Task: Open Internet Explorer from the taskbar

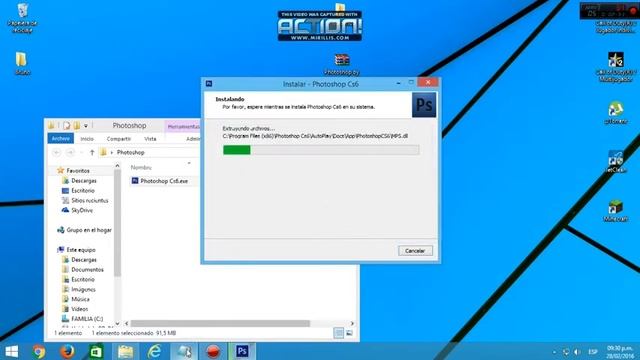Action: coord(154,351)
